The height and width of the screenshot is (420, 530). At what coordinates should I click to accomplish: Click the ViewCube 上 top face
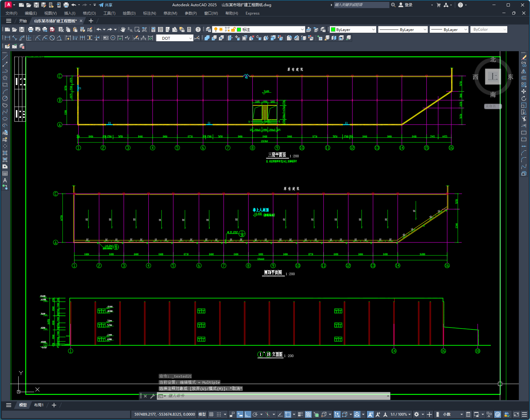[x=493, y=77]
